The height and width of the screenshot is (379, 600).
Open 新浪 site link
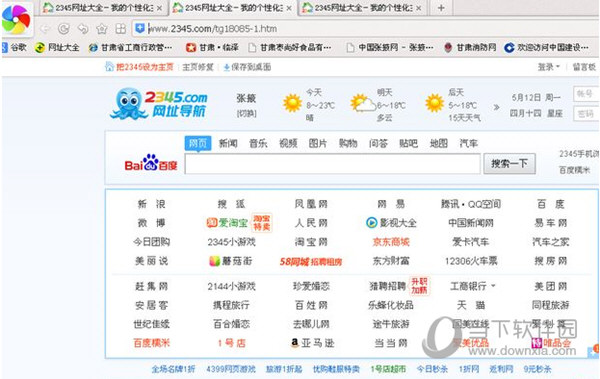pyautogui.click(x=152, y=204)
